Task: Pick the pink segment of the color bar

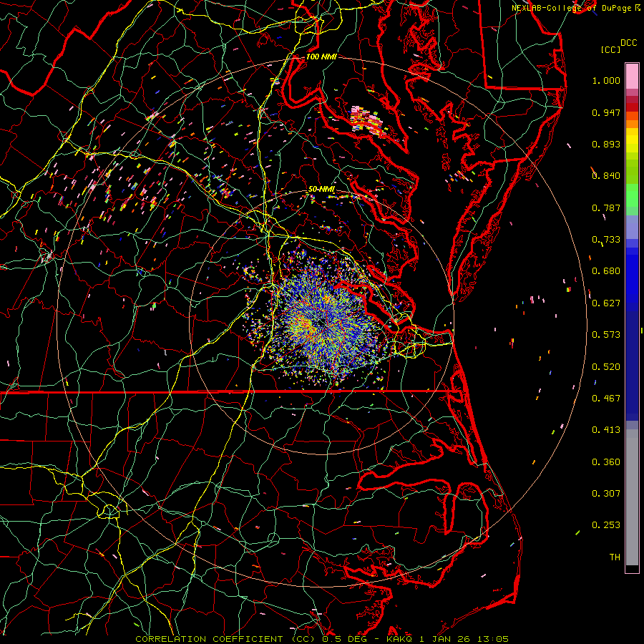Action: click(632, 76)
